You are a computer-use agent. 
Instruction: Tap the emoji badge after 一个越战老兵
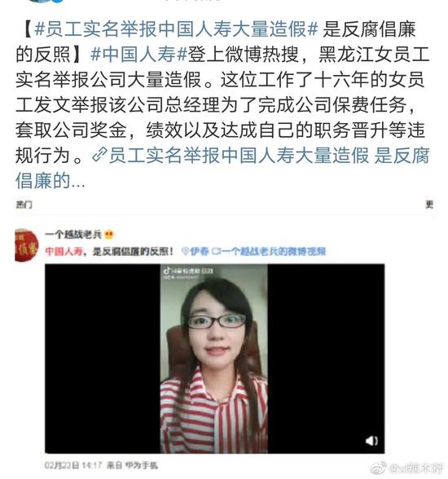109,235
